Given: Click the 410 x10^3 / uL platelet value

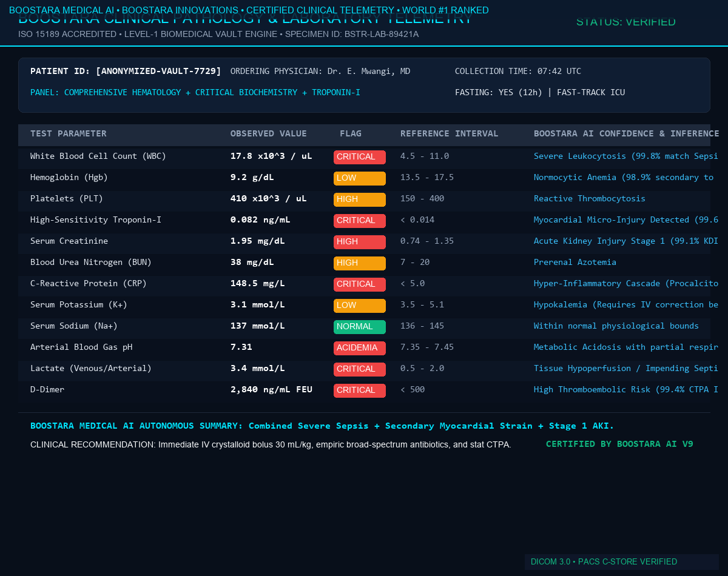Looking at the screenshot, I should coord(269,198).
